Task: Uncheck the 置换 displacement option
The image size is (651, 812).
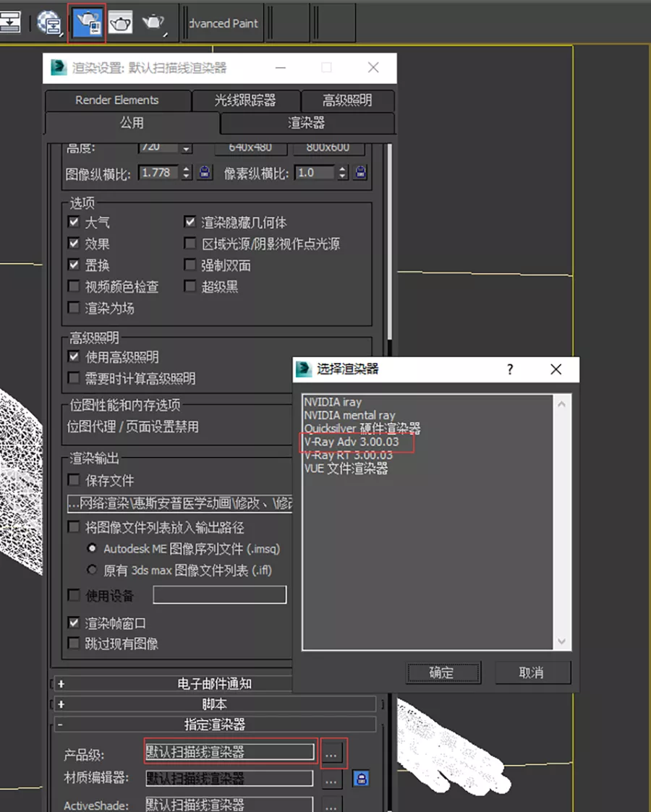Action: (74, 265)
